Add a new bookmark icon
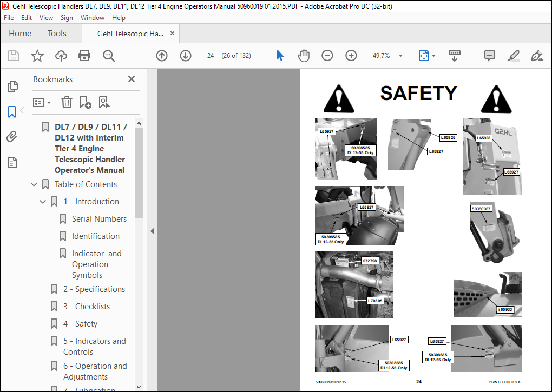 85,102
